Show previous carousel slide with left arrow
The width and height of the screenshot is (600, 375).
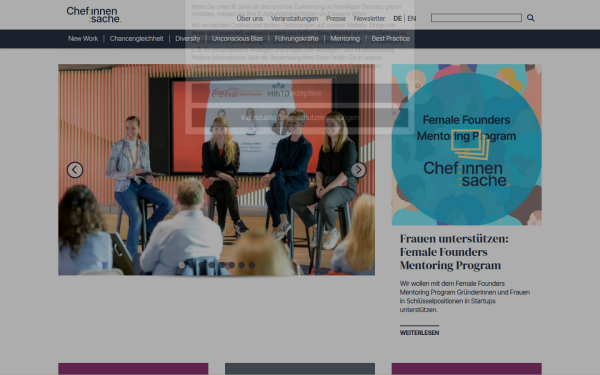coord(75,170)
